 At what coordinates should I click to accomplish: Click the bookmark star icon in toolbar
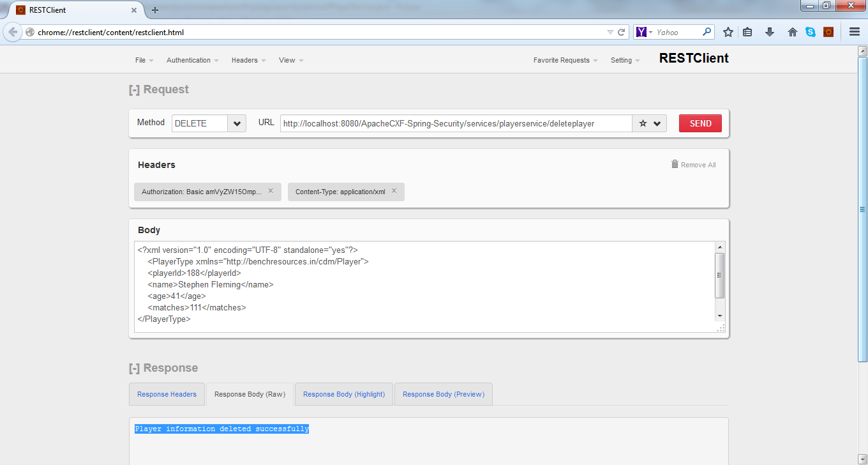click(728, 31)
